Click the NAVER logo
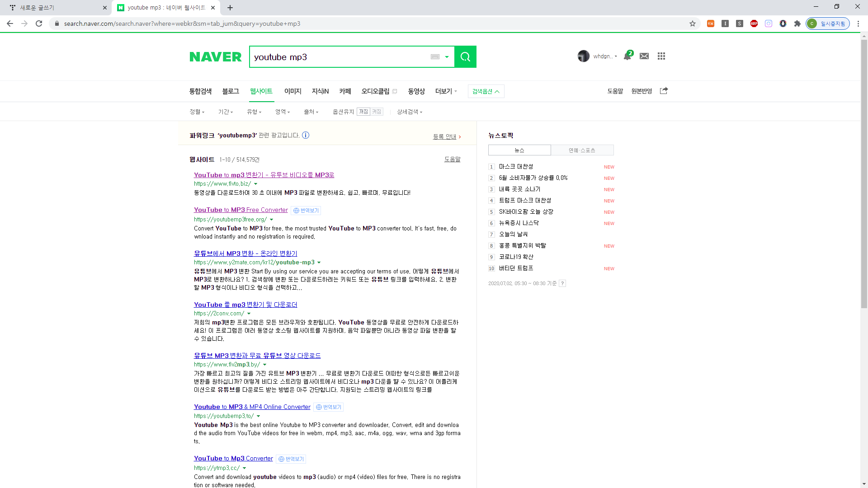 click(216, 57)
